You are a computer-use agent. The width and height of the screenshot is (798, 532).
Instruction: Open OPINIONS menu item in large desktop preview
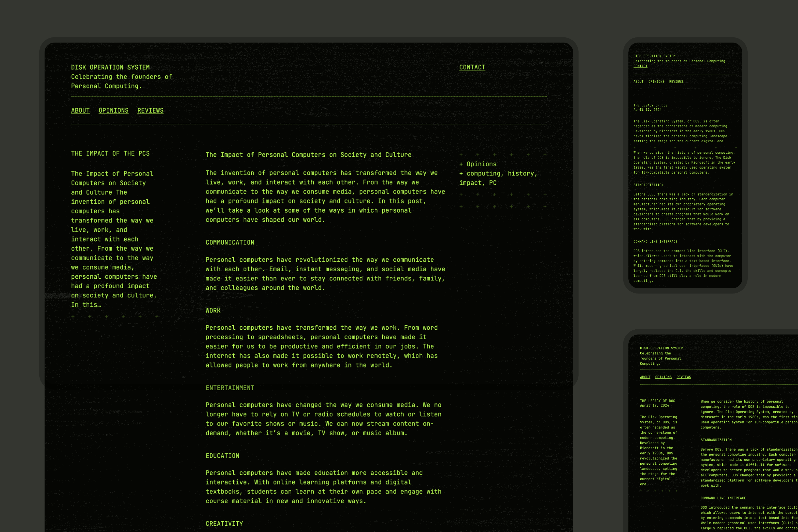click(113, 111)
